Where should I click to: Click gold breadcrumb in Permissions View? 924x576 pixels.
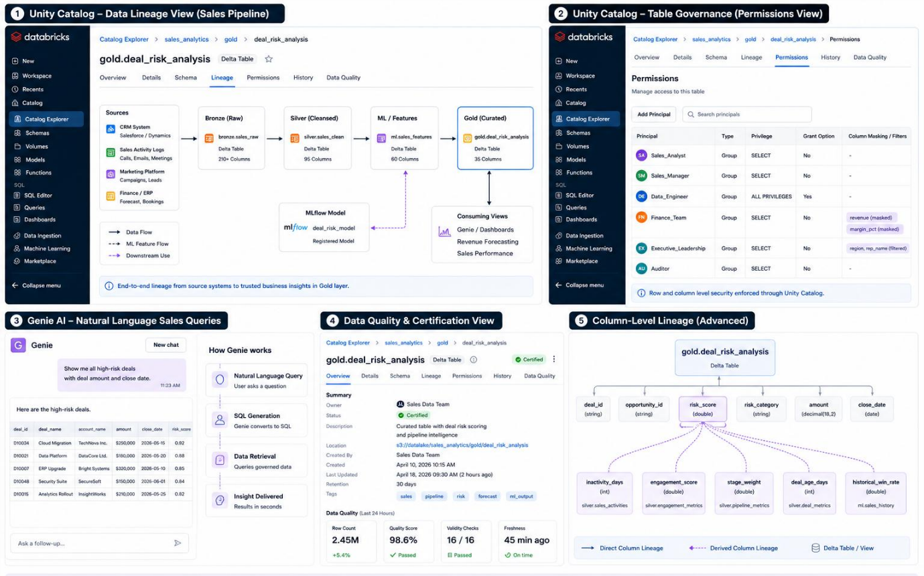point(750,40)
